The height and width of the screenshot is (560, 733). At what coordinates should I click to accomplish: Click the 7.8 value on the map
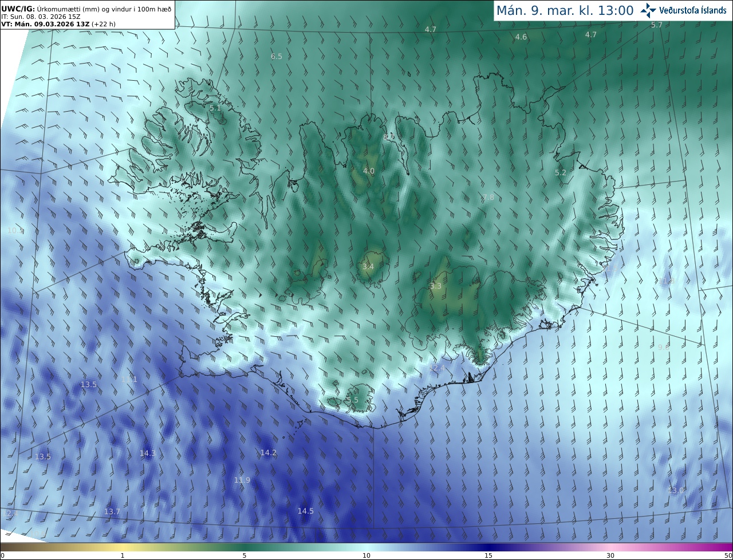click(488, 197)
